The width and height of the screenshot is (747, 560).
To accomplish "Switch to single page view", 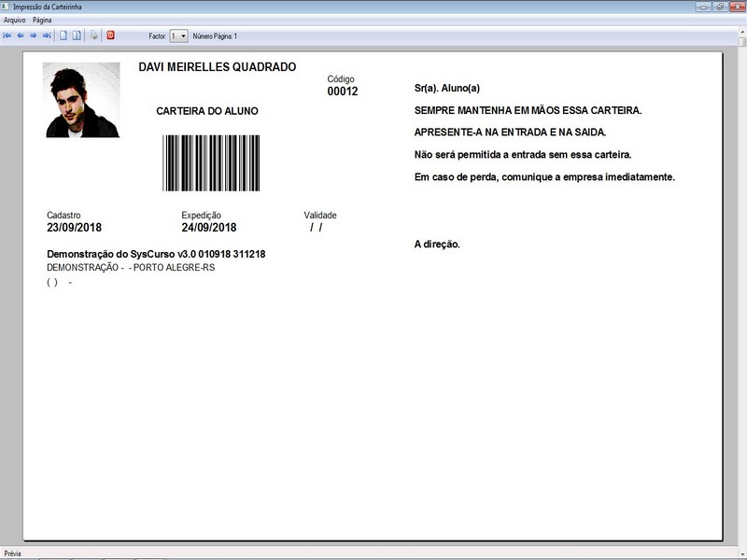I will pyautogui.click(x=63, y=35).
